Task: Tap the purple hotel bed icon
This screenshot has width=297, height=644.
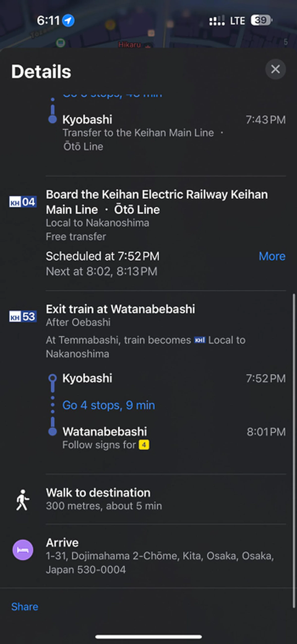Action: click(23, 550)
